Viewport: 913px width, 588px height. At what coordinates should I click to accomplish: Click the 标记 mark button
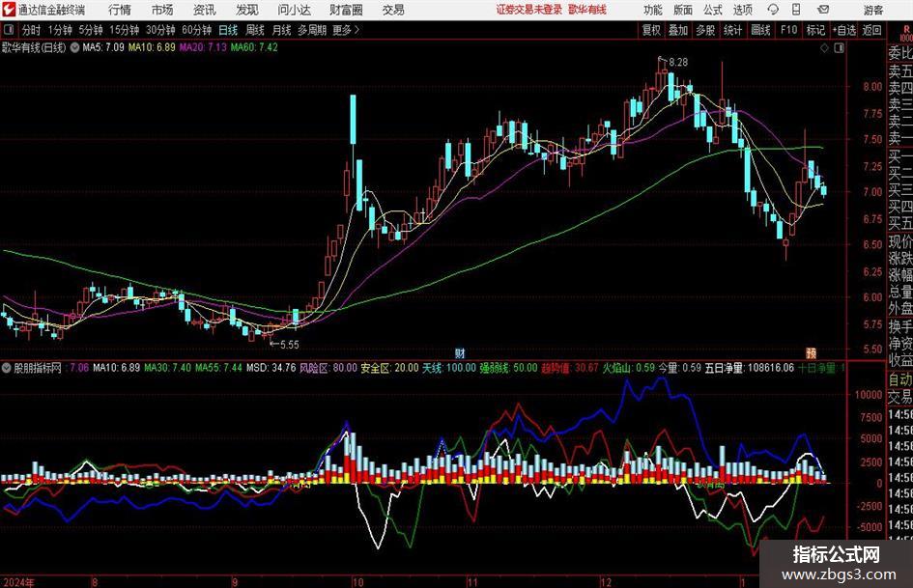tap(815, 30)
